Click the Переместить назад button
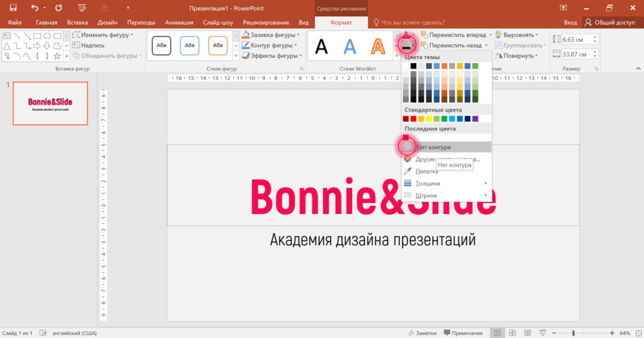This screenshot has height=338, width=644. click(x=452, y=45)
